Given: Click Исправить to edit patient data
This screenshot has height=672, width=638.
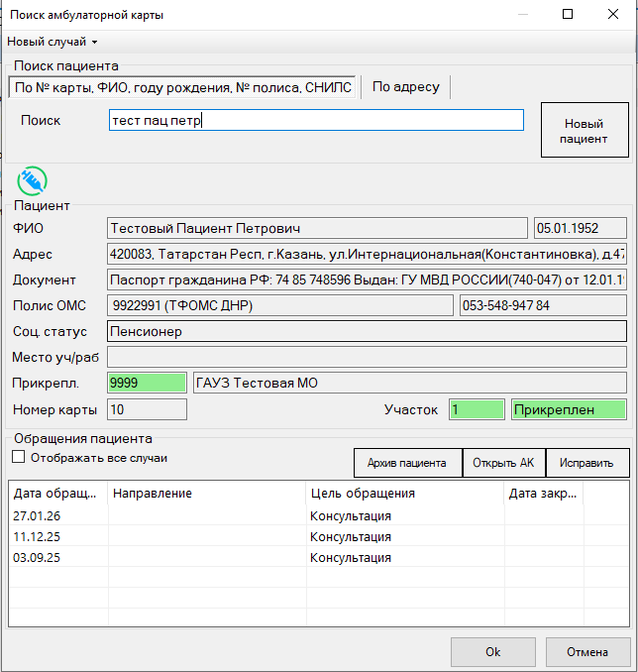Looking at the screenshot, I should point(587,463).
